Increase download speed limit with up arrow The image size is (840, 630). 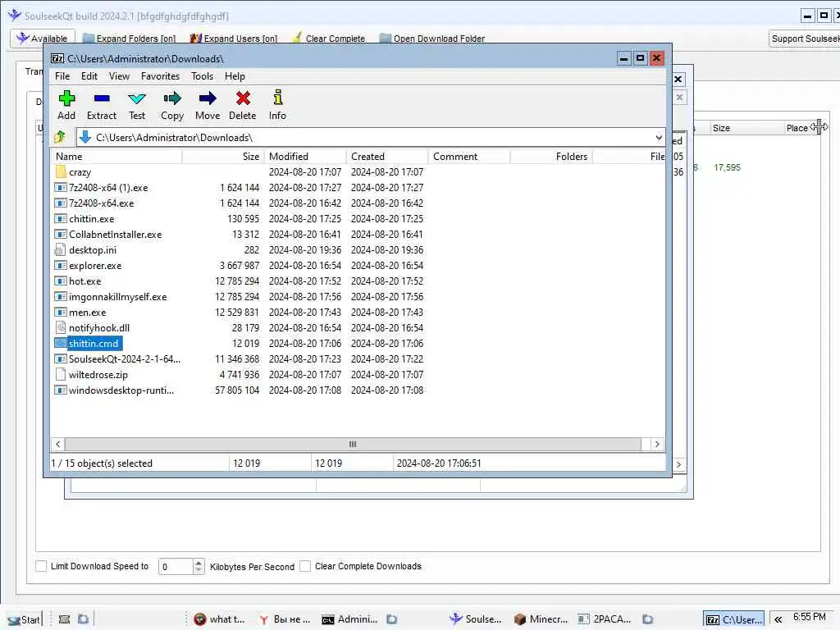click(x=199, y=563)
